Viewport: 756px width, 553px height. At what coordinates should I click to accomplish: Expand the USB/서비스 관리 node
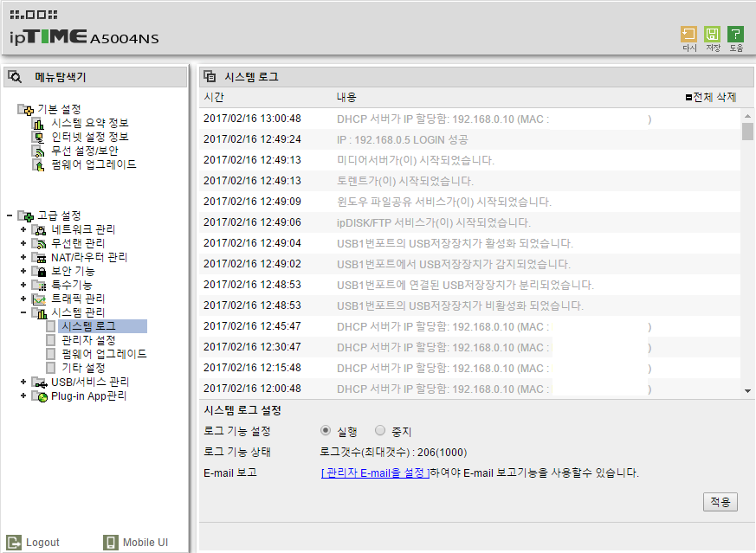coord(23,382)
